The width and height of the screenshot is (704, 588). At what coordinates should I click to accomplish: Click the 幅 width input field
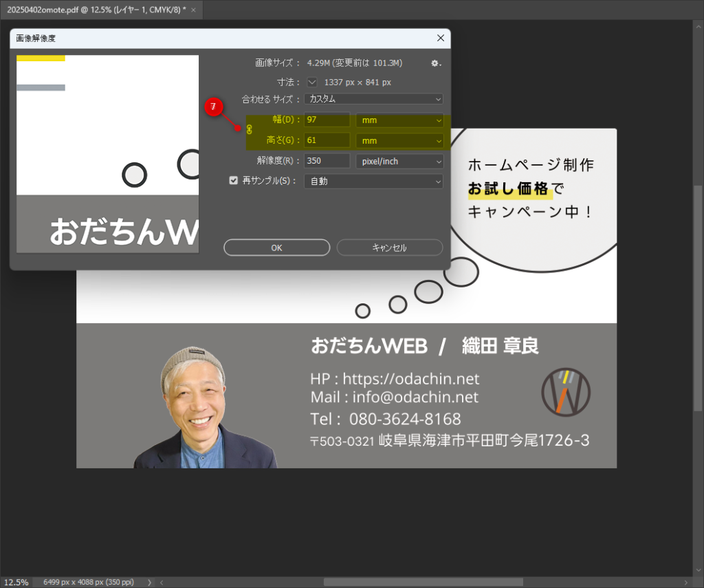[x=327, y=120]
